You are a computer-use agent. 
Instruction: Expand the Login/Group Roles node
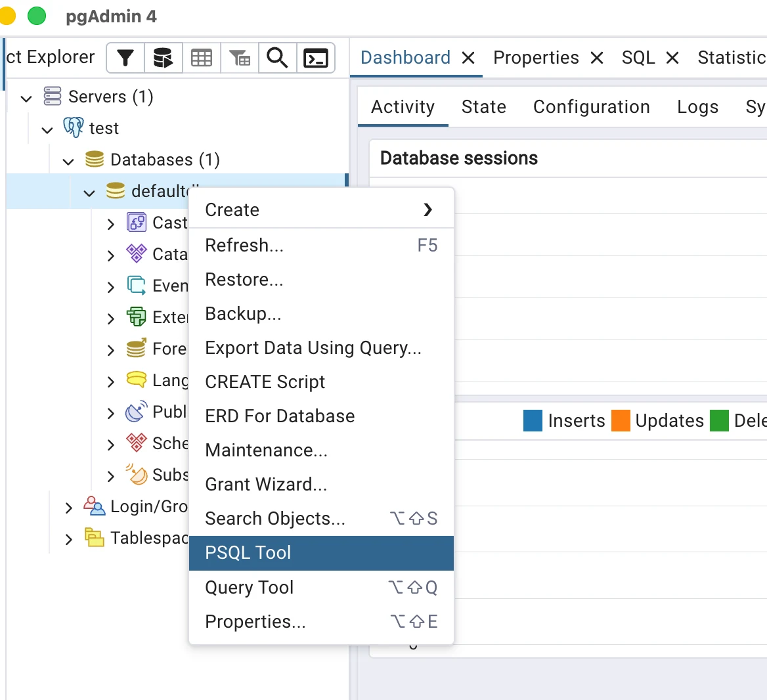pyautogui.click(x=68, y=508)
